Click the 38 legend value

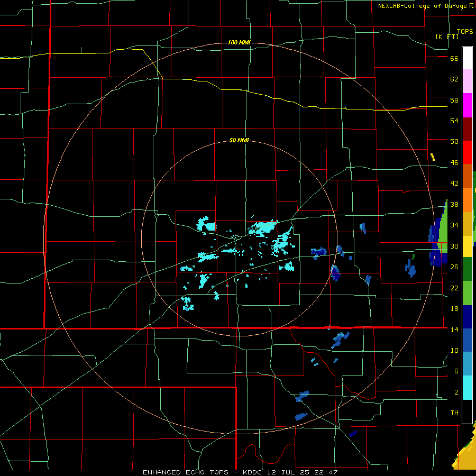(x=454, y=205)
